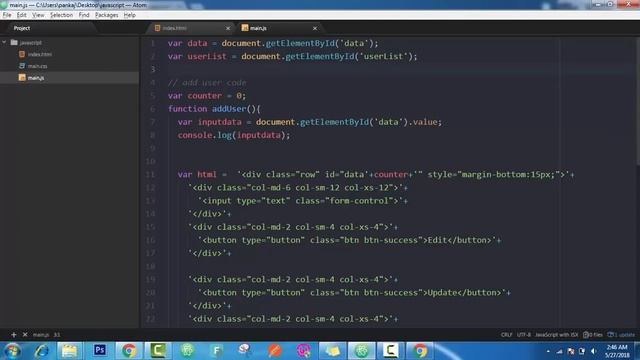
Task: Click line number 6 in the gutter
Action: 153,109
